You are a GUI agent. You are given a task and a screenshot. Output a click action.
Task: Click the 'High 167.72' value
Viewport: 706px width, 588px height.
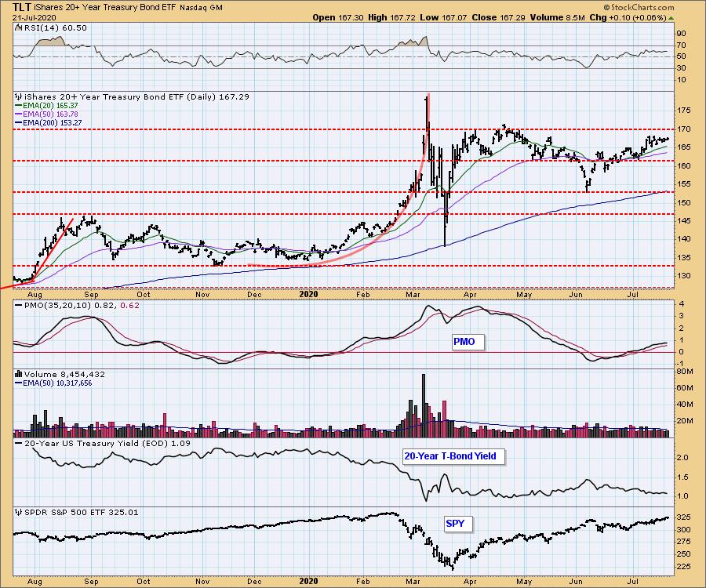point(391,17)
